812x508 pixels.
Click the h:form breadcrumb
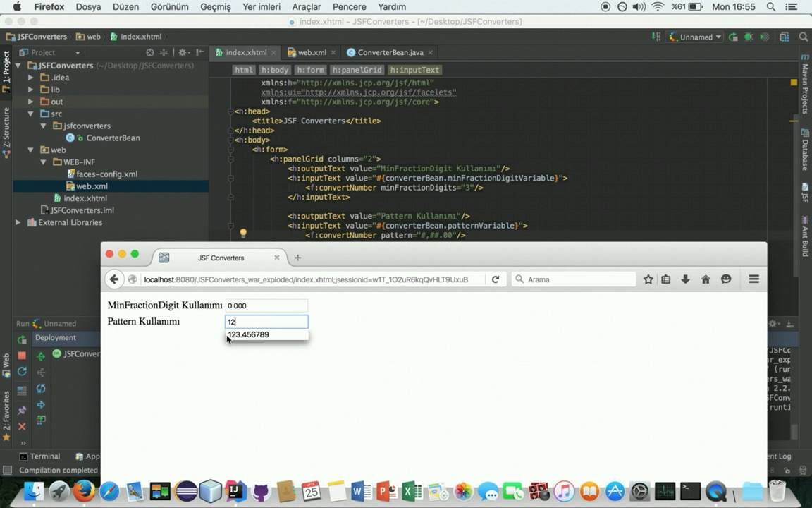tap(311, 70)
